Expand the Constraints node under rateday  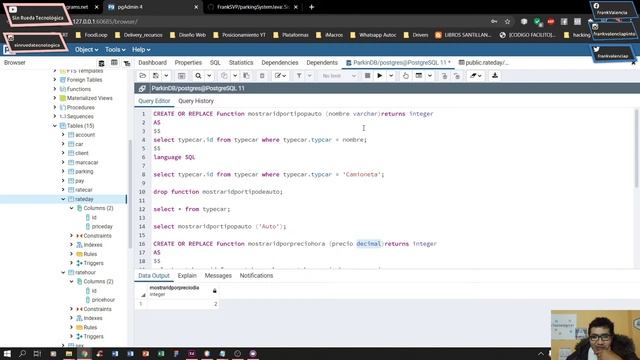(71, 236)
